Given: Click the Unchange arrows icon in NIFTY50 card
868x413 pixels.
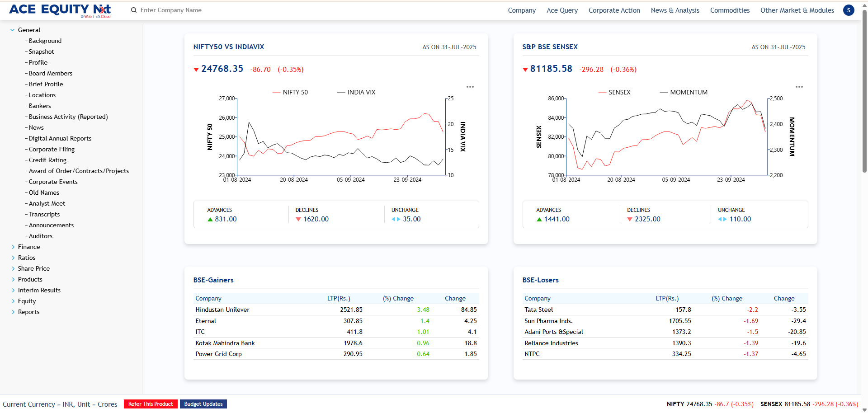Looking at the screenshot, I should [x=396, y=219].
